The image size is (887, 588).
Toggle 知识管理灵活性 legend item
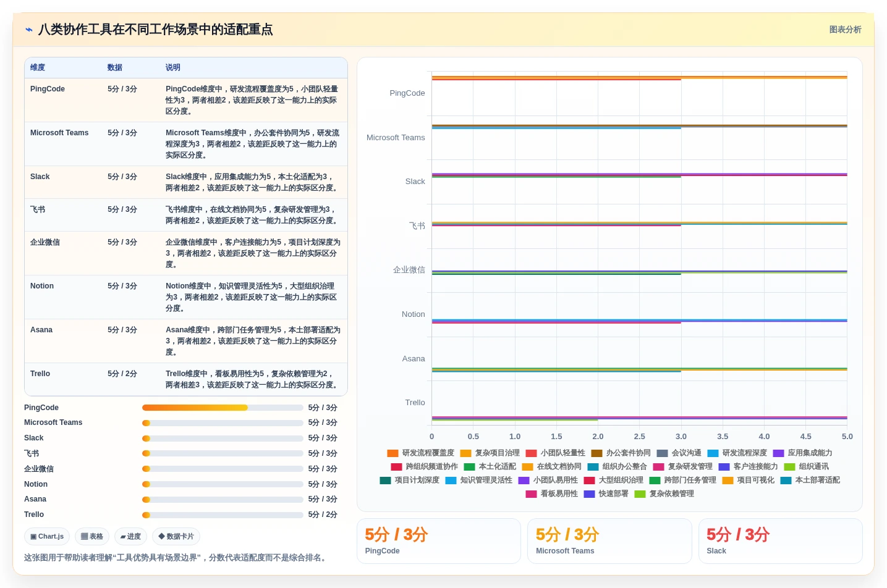(478, 481)
